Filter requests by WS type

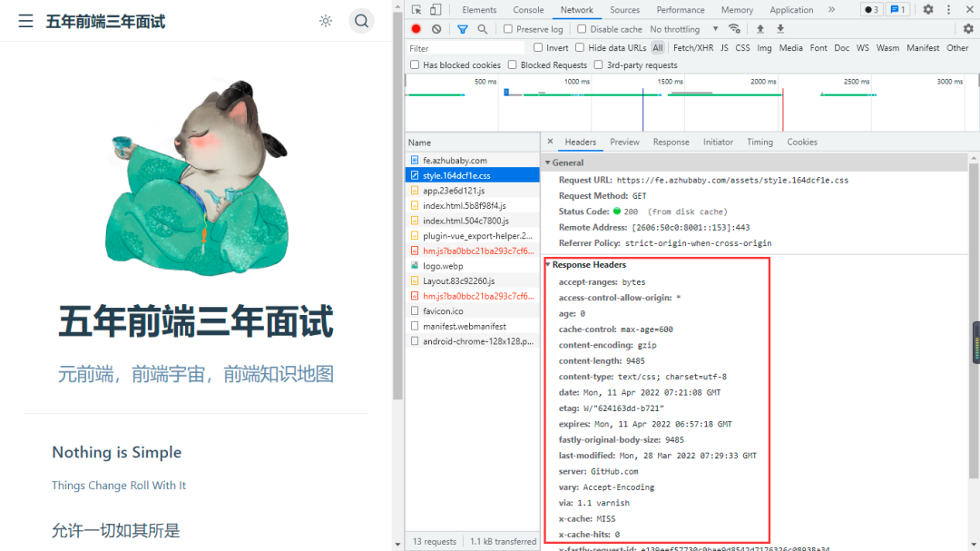[863, 47]
